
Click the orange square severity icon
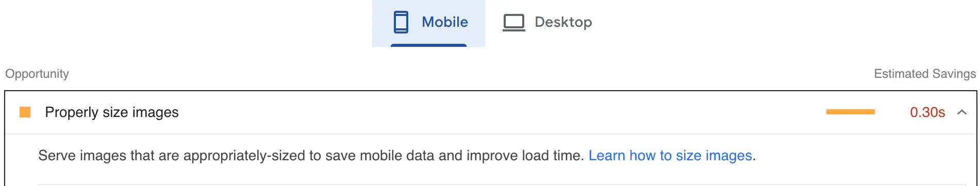[25, 112]
